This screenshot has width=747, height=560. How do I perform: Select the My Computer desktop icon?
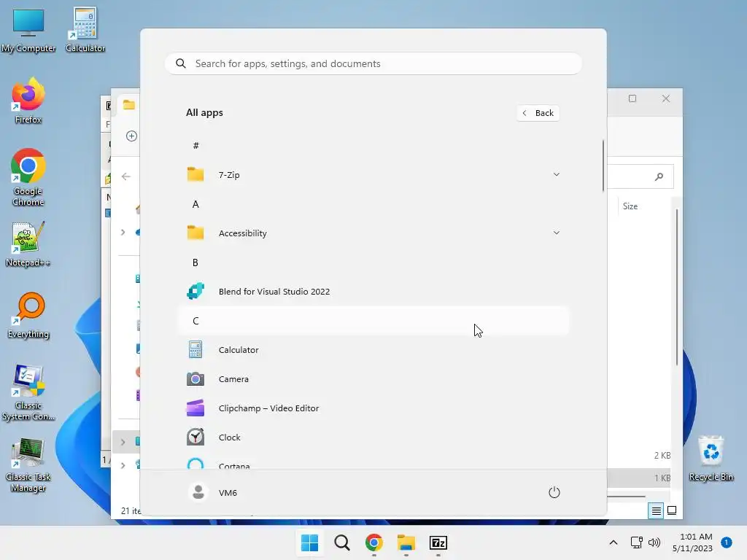pos(28,31)
